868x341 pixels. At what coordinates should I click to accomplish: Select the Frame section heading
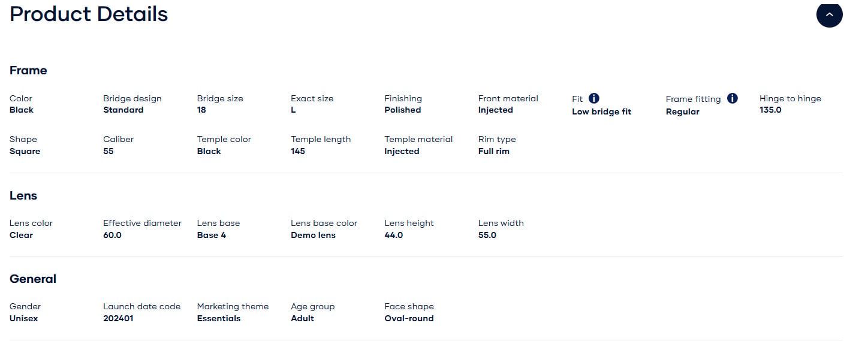28,70
